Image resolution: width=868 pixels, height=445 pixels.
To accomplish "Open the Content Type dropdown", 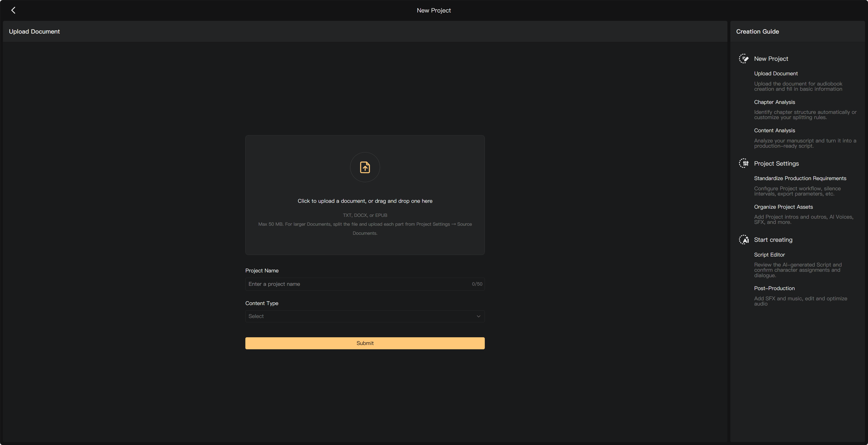I will [x=365, y=316].
